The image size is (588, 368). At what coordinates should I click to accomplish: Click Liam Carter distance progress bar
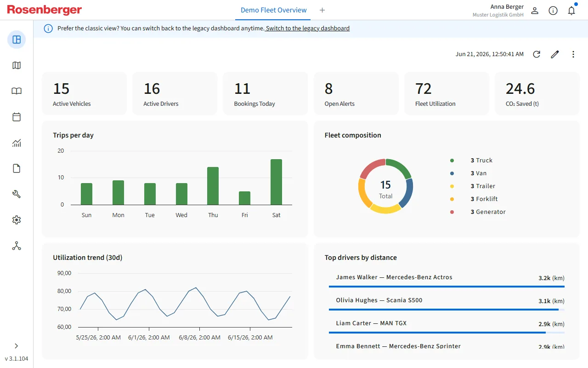(447, 332)
